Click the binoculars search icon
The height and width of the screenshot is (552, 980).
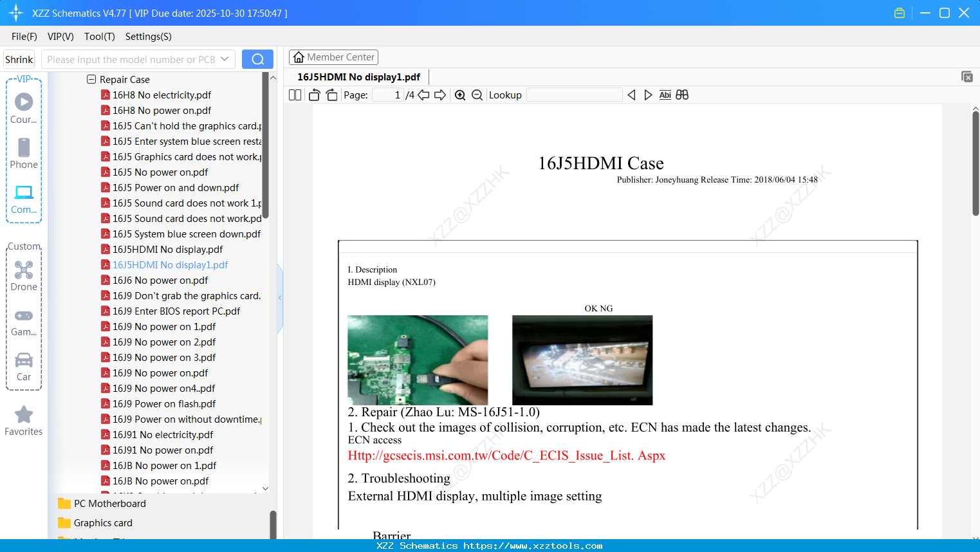pos(682,95)
